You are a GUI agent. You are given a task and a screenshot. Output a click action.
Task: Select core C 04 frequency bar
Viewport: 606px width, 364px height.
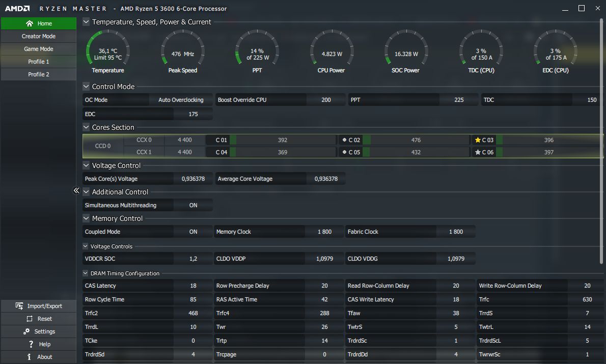coord(283,152)
